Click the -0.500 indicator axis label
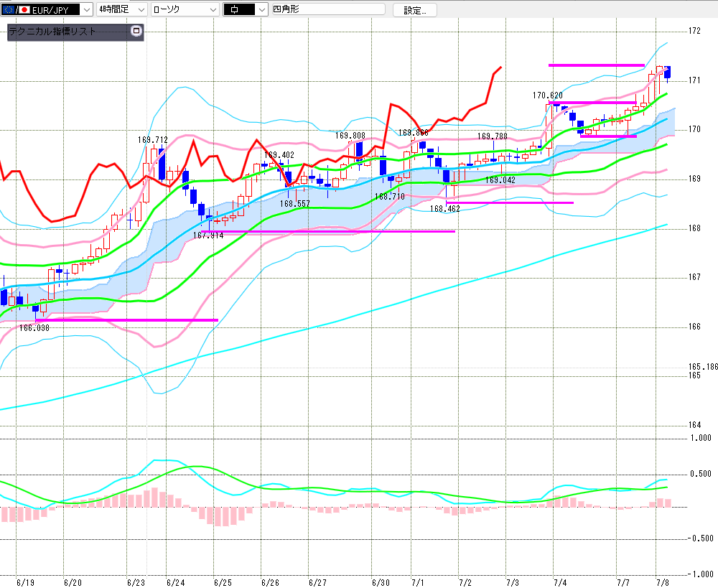Viewport: 718px width, 588px height. [701, 538]
